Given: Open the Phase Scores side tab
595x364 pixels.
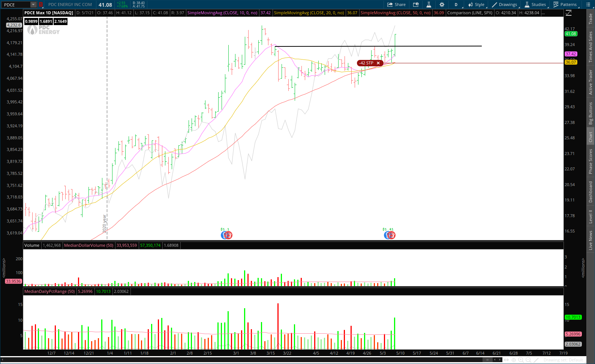Looking at the screenshot, I should coord(591,161).
